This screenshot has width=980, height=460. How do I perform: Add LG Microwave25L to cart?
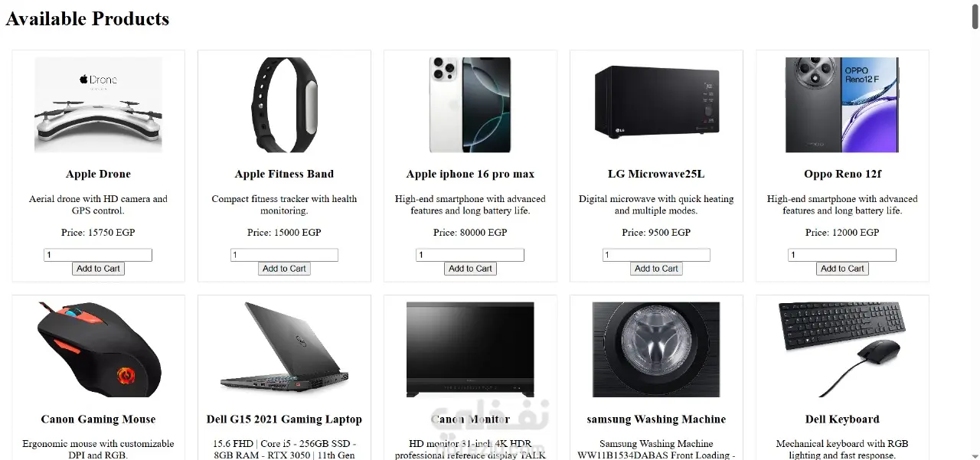656,269
